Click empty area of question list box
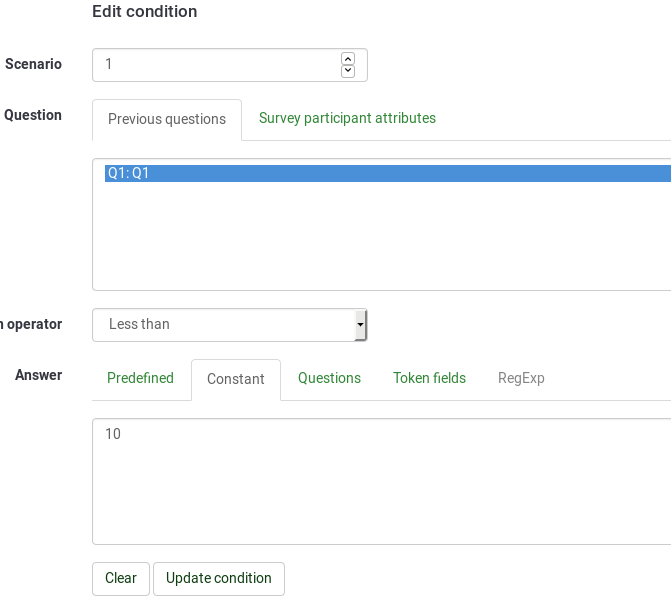Screen dimensions: 671x608 [x=380, y=240]
